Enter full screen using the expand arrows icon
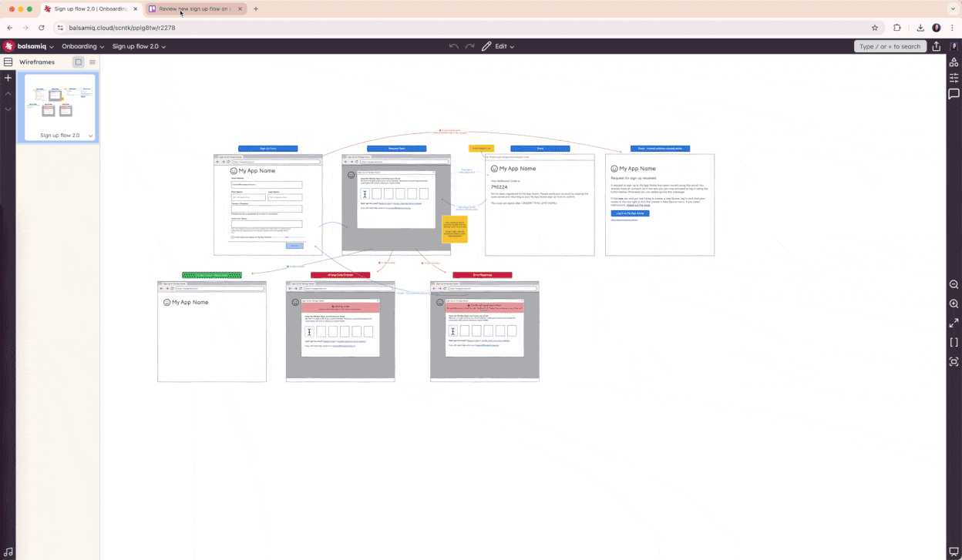 954,323
